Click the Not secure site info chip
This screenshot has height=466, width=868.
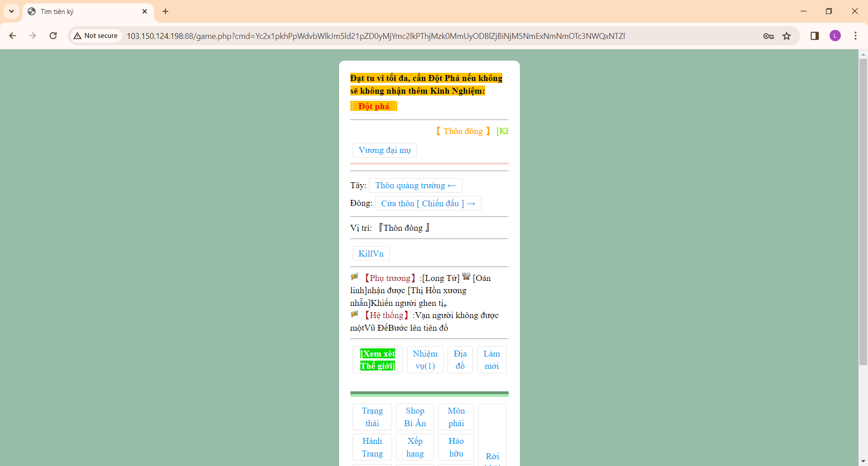click(x=96, y=36)
